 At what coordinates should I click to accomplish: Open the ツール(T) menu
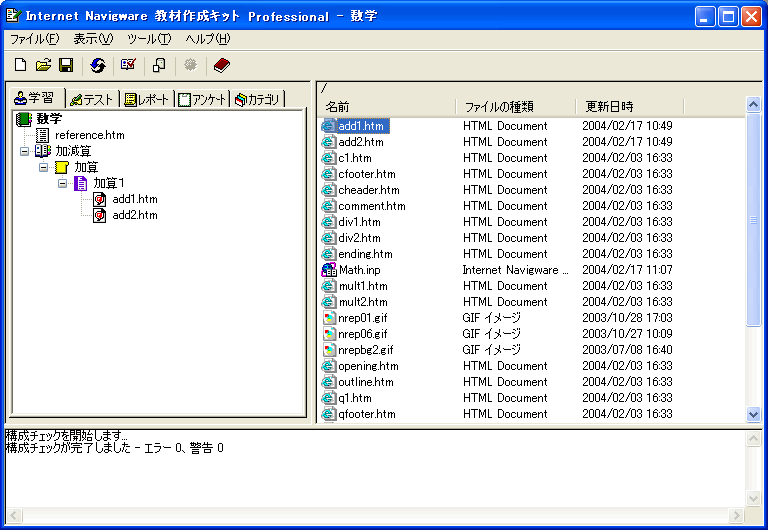click(x=149, y=39)
